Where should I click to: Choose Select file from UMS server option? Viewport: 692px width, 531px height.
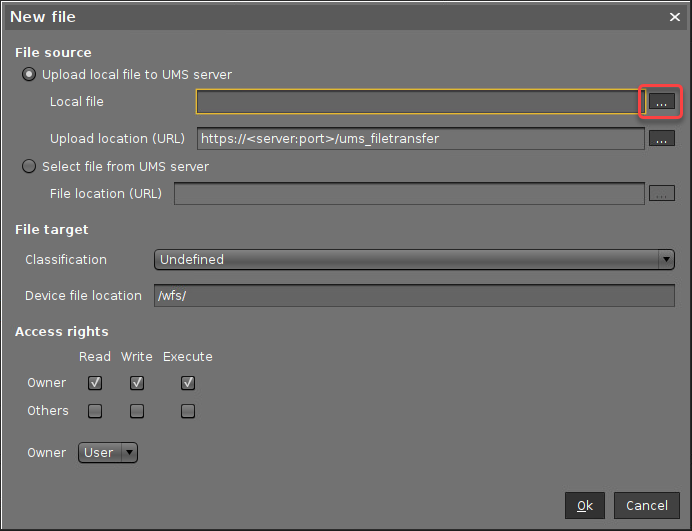tap(29, 167)
